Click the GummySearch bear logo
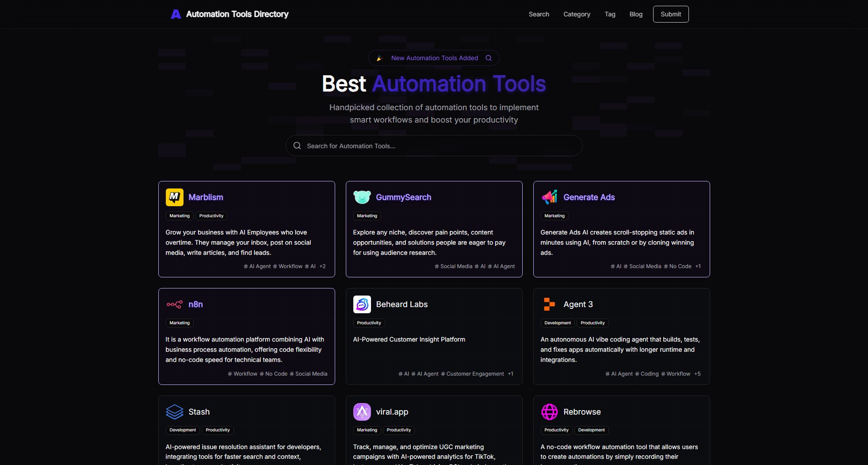Viewport: 868px width, 465px height. coord(362,197)
